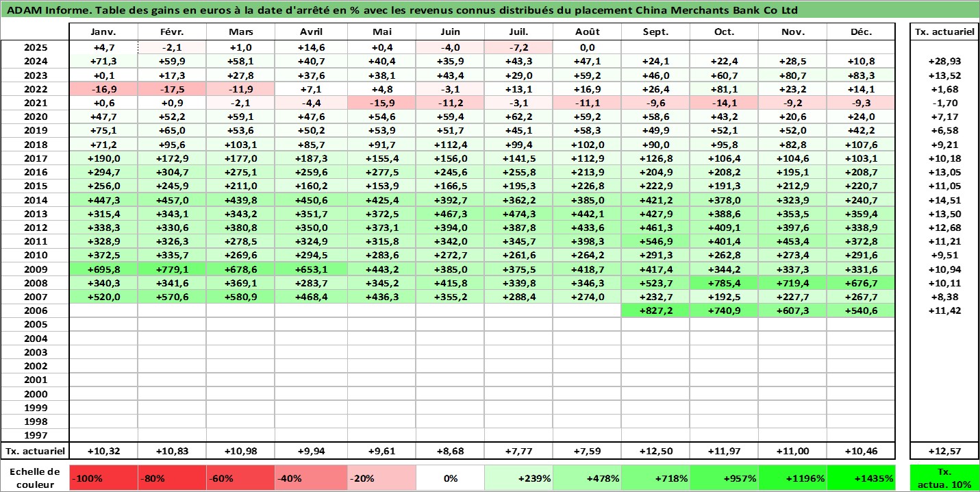Screen dimensions: 980x492
Task: Click cell +540,6 in 2006 Déc.
Action: [862, 310]
